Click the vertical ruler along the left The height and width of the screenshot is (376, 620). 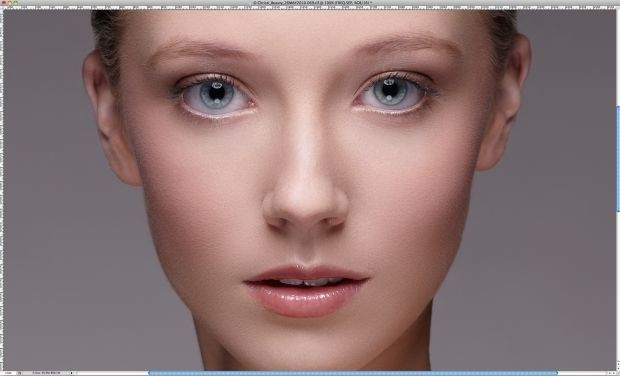point(2,190)
